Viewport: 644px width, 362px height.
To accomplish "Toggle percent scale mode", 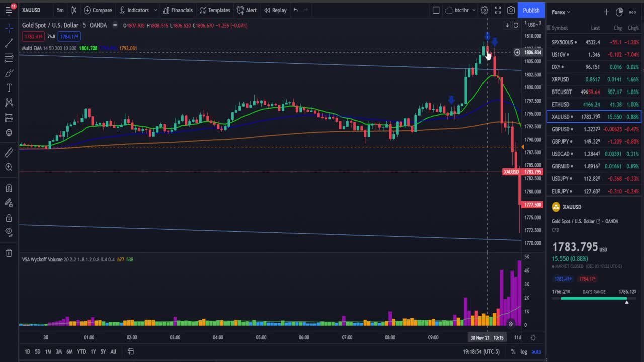I will click(x=513, y=352).
